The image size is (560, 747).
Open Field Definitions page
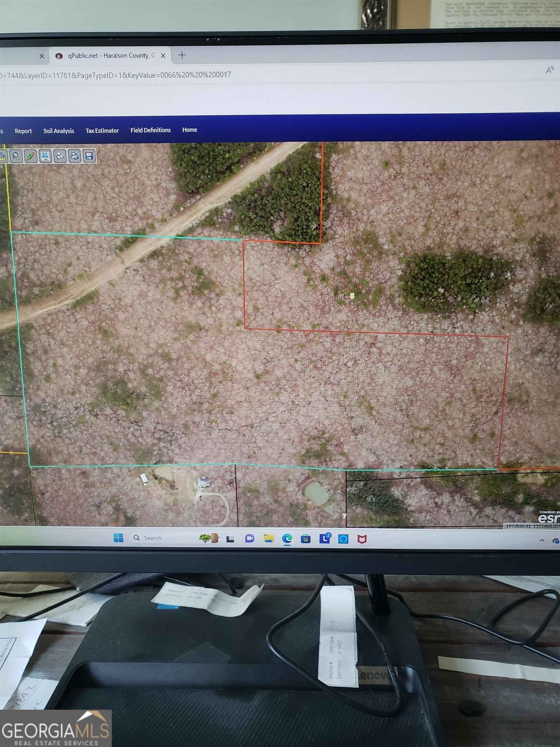[150, 130]
